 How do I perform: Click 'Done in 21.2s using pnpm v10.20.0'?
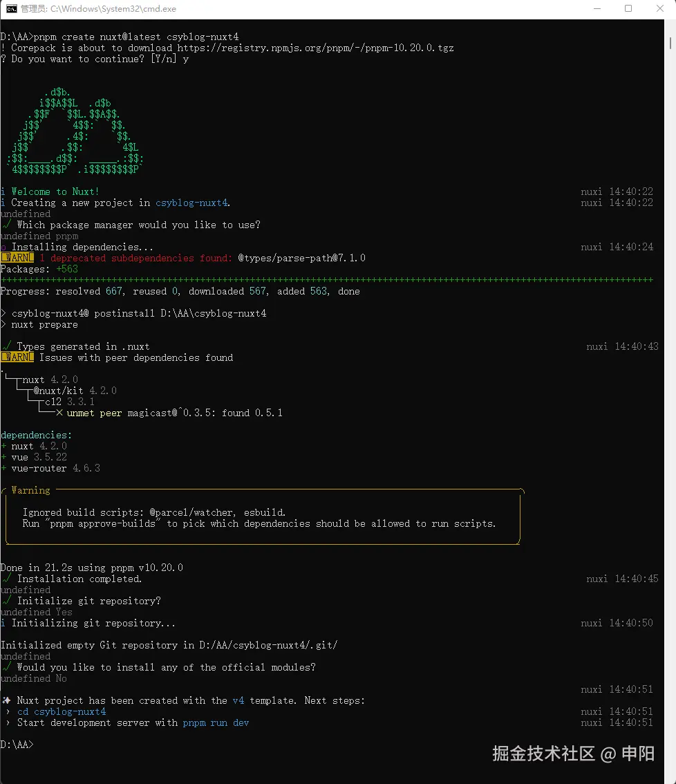92,568
